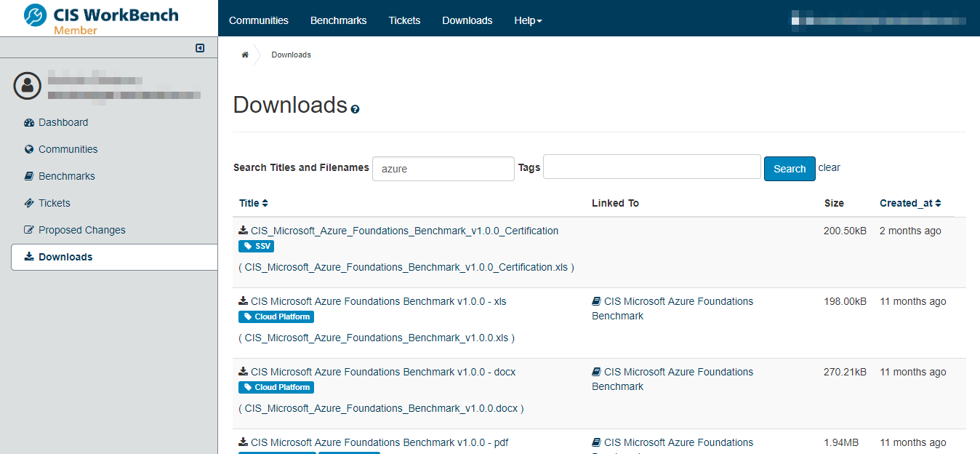Open the Help dropdown menu
Viewport: 980px width, 454px height.
coord(528,20)
